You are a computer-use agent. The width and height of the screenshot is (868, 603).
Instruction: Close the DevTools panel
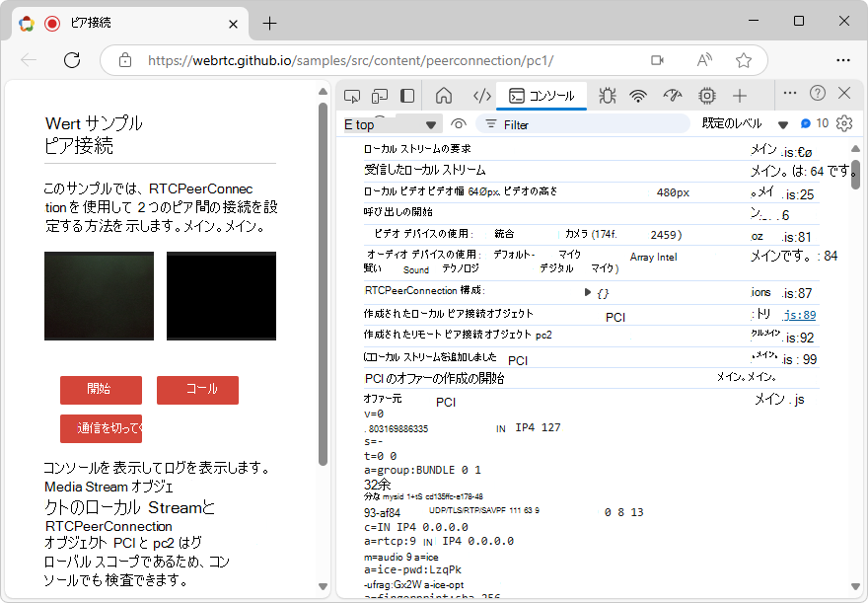(x=844, y=93)
